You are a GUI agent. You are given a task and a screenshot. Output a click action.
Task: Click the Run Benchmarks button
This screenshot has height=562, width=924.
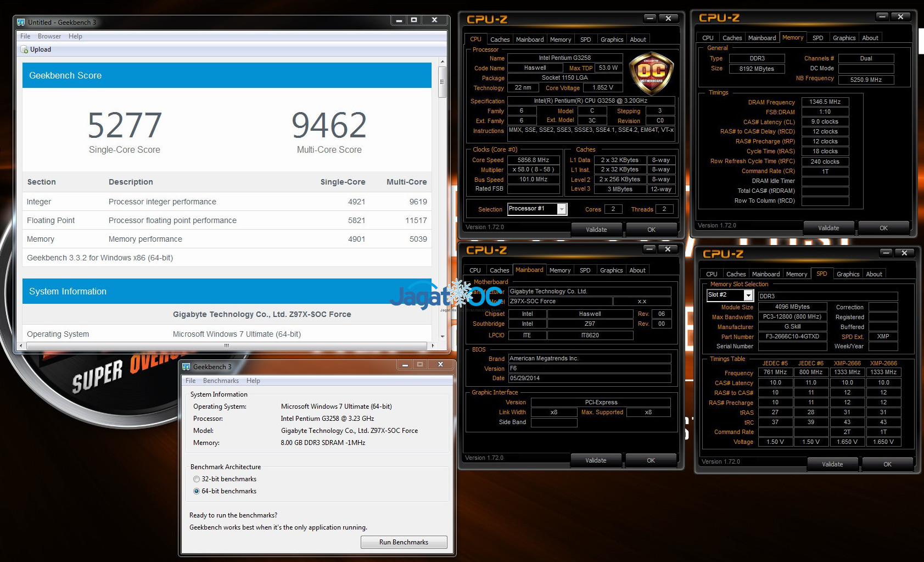(404, 542)
